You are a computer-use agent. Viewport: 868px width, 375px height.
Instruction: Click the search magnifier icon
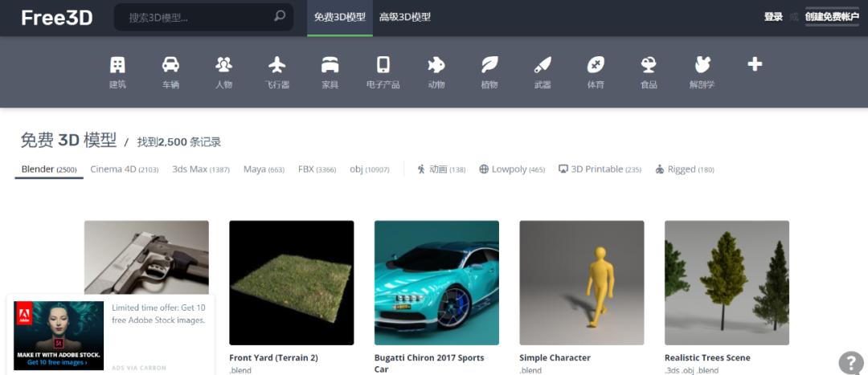point(280,16)
